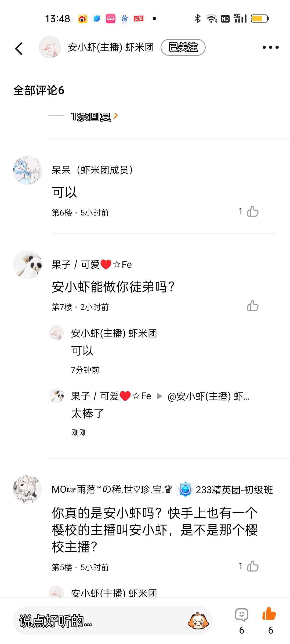
Task: Tap the back arrow icon
Action: pyautogui.click(x=19, y=49)
